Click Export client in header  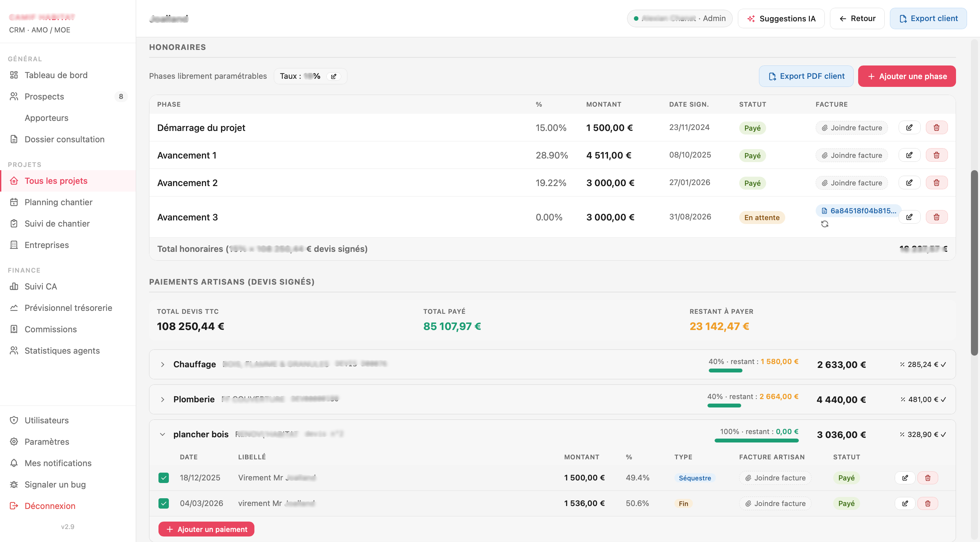click(928, 18)
